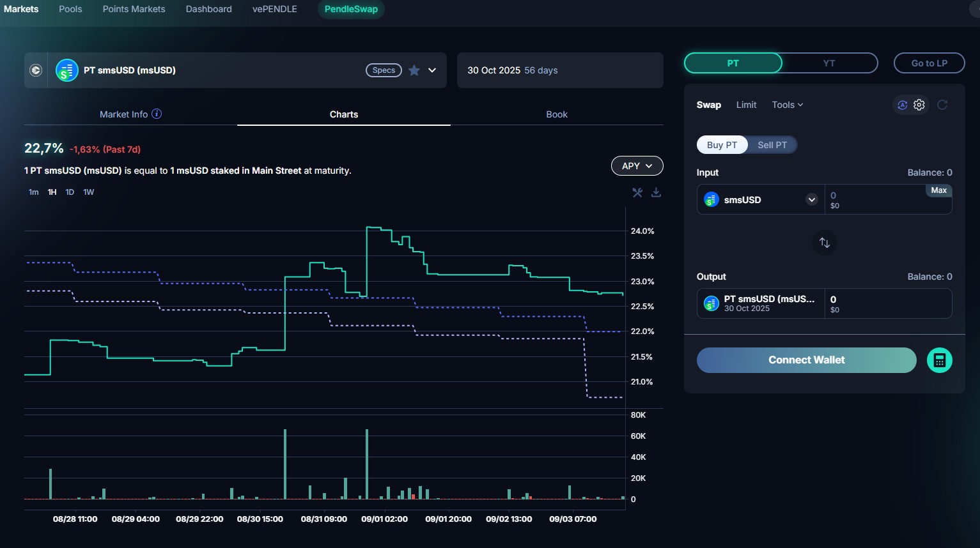This screenshot has height=548, width=980.
Task: Set chart interval to 1m
Action: (x=34, y=192)
